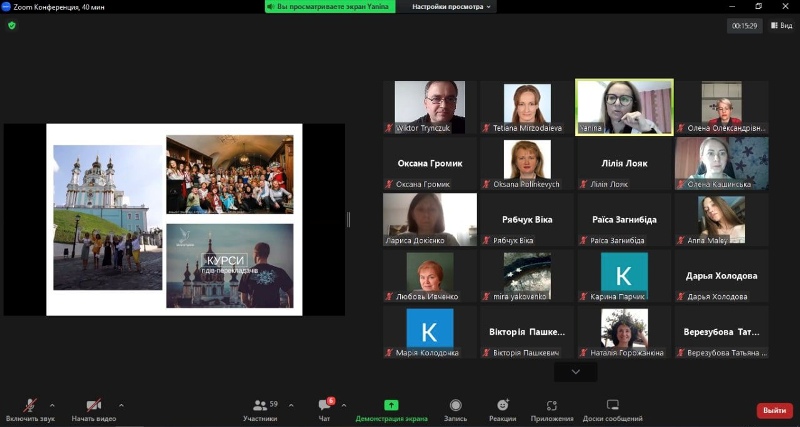Select Oksana Rolinkevych's video tile
The image size is (800, 427).
coord(527,163)
